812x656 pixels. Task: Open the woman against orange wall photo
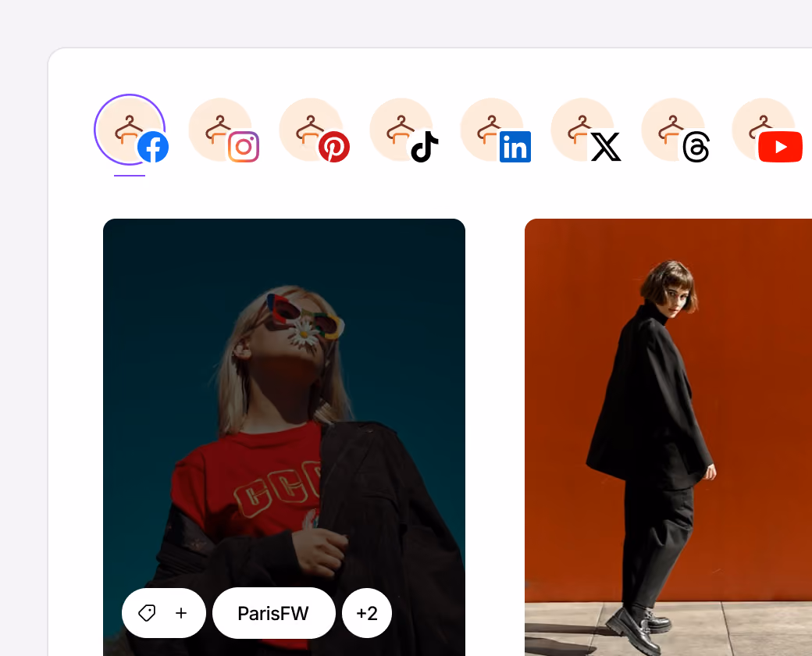click(668, 437)
